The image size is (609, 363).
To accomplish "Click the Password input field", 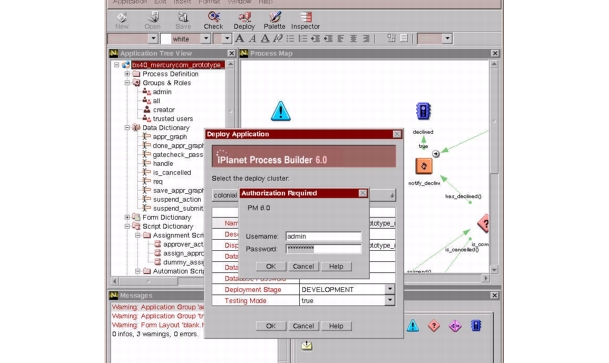I will [x=324, y=249].
